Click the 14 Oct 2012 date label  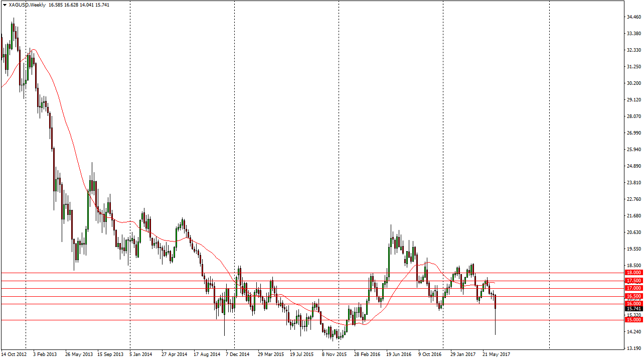click(15, 354)
